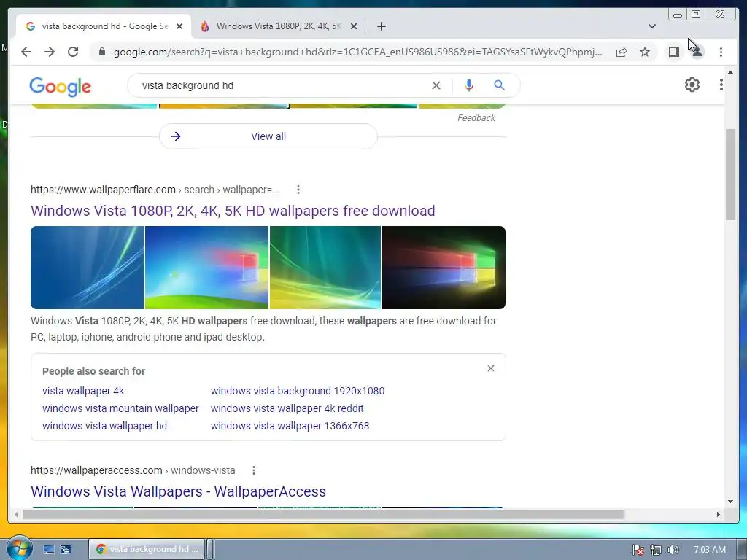747x560 pixels.
Task: Search windows vista mountain wallpaper
Action: [120, 408]
